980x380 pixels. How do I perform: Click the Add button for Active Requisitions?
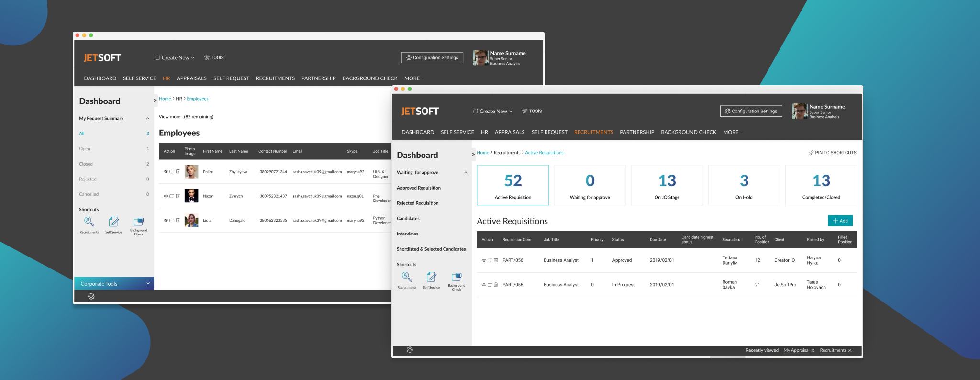840,221
